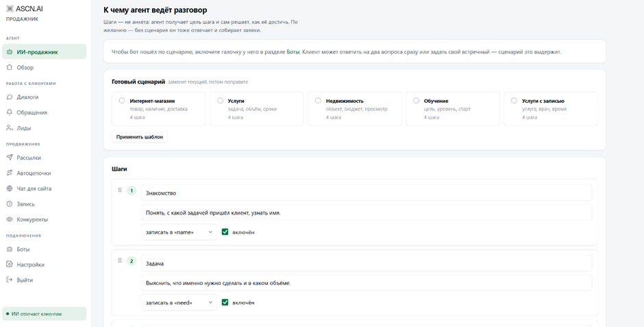Select the Обучение template radio
The image size is (644, 327).
coord(416,101)
